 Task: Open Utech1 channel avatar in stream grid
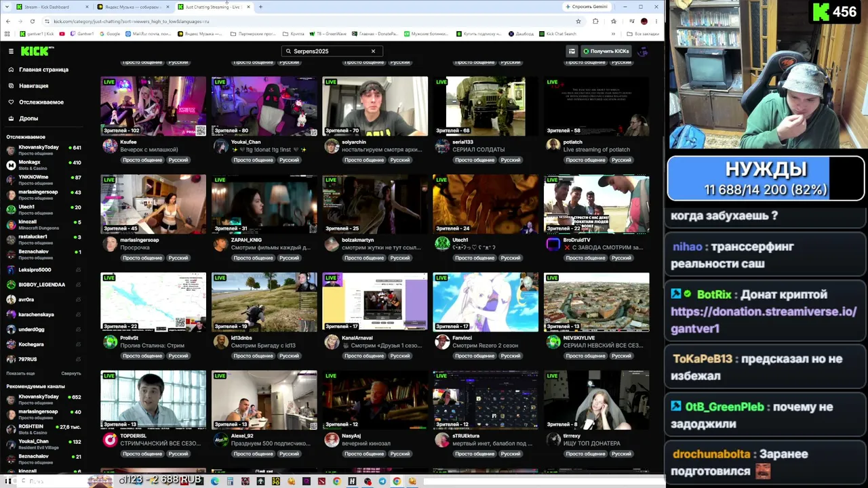tap(442, 243)
